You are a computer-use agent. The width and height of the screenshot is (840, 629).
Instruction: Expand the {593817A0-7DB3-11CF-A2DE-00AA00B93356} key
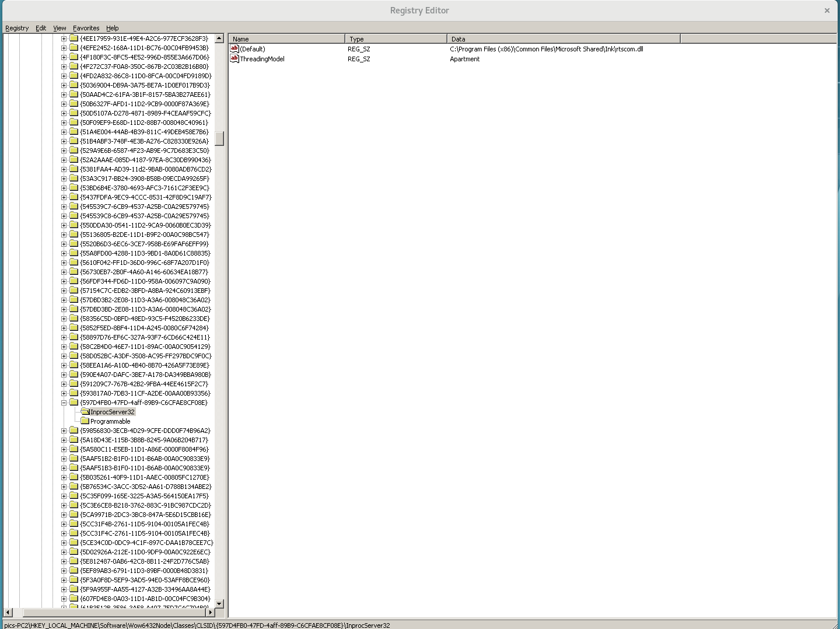coord(64,393)
